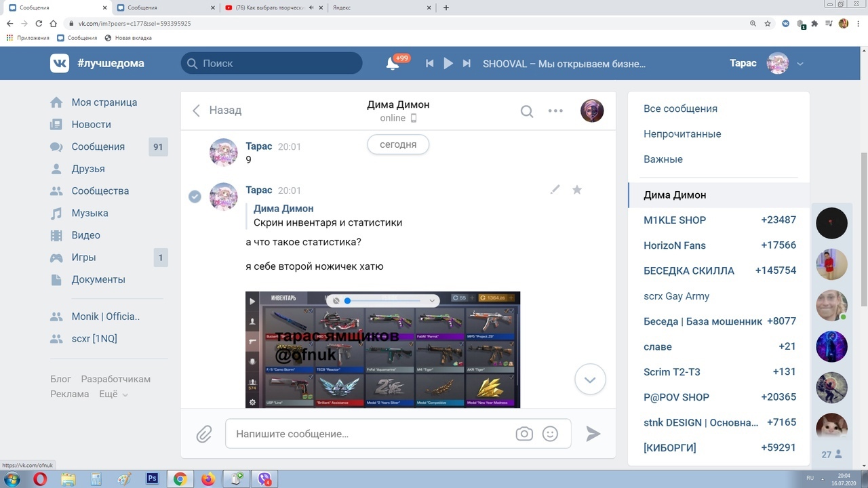Attach a file with paperclip icon

click(x=204, y=434)
